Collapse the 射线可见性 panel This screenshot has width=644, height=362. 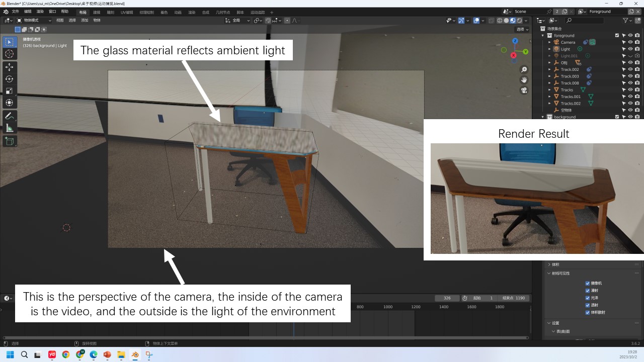pos(549,274)
